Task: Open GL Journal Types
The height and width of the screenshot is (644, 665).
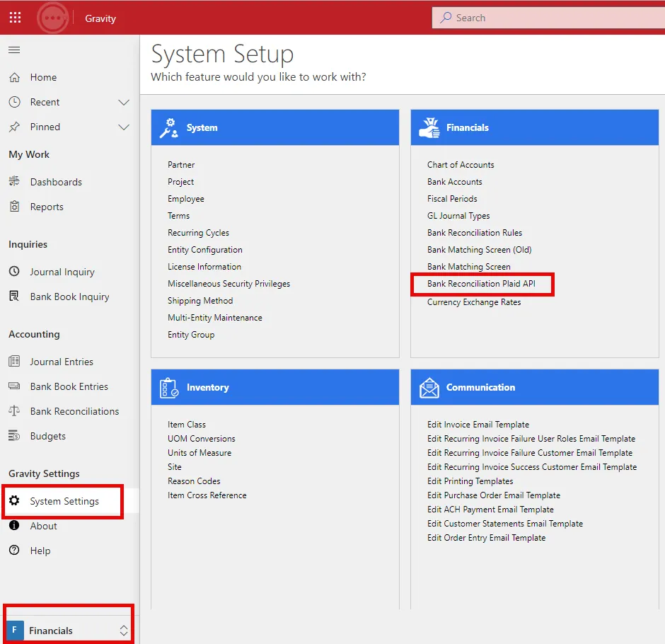Action: pos(458,216)
